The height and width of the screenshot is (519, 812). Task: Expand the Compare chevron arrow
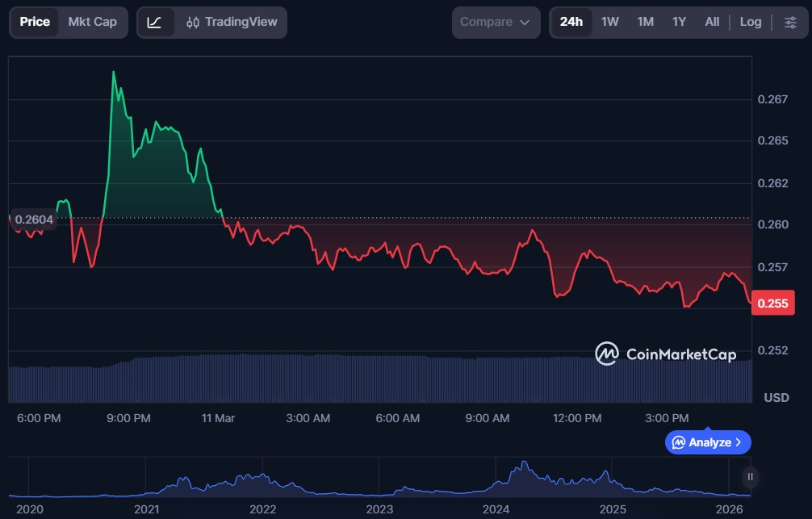pyautogui.click(x=525, y=23)
